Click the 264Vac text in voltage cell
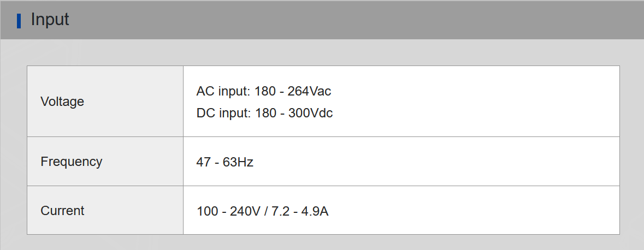Screen dimensions: 644x250 (x=309, y=91)
